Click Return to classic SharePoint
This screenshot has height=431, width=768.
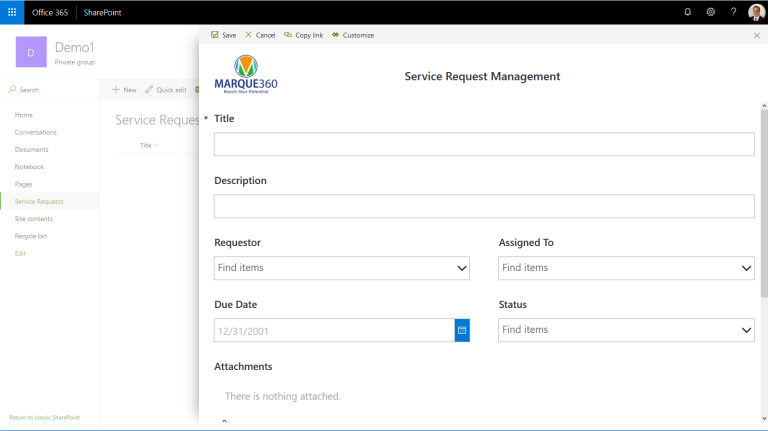45,417
